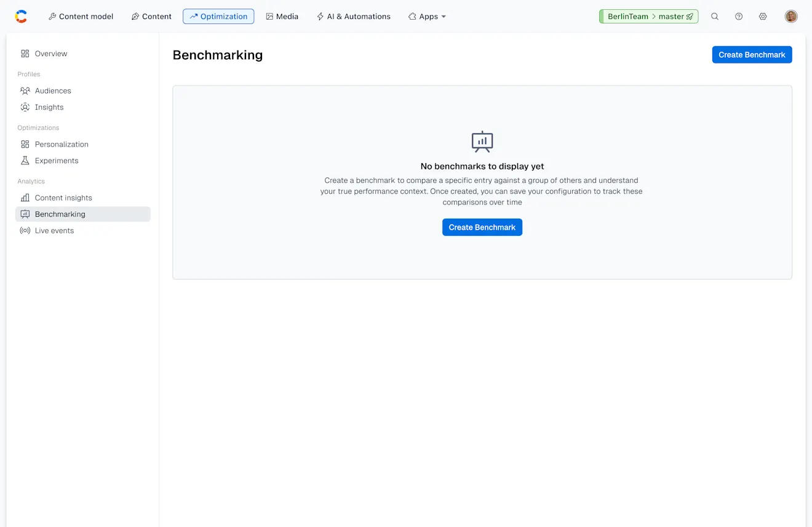Image resolution: width=812 pixels, height=527 pixels.
Task: Click the rocket icon in the environment badge
Action: pos(690,17)
